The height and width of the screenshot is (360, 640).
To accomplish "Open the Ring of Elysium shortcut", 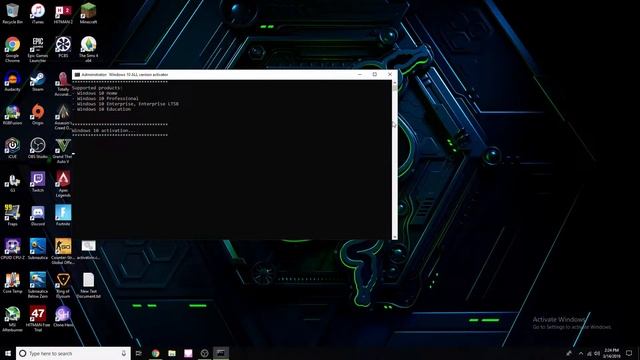I will coord(63,285).
